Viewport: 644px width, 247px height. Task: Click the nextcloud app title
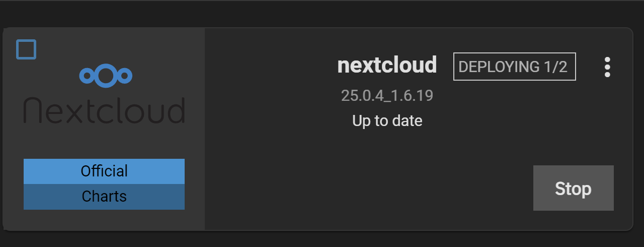point(387,66)
